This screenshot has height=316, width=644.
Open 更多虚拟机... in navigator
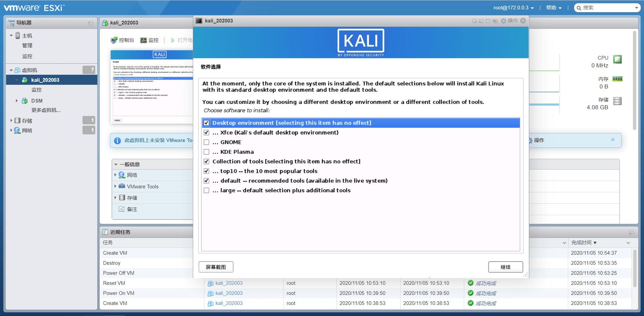[x=46, y=110]
